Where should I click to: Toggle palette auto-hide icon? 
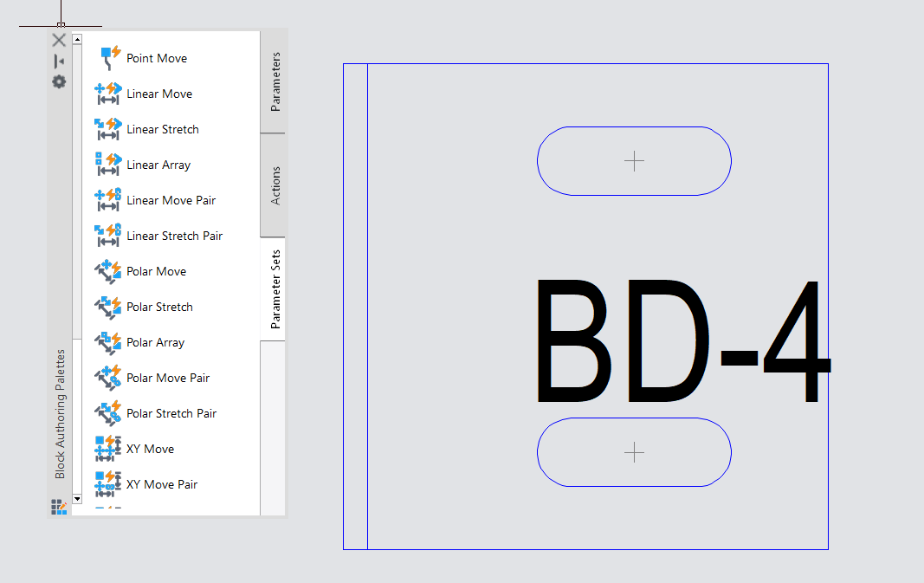point(59,62)
